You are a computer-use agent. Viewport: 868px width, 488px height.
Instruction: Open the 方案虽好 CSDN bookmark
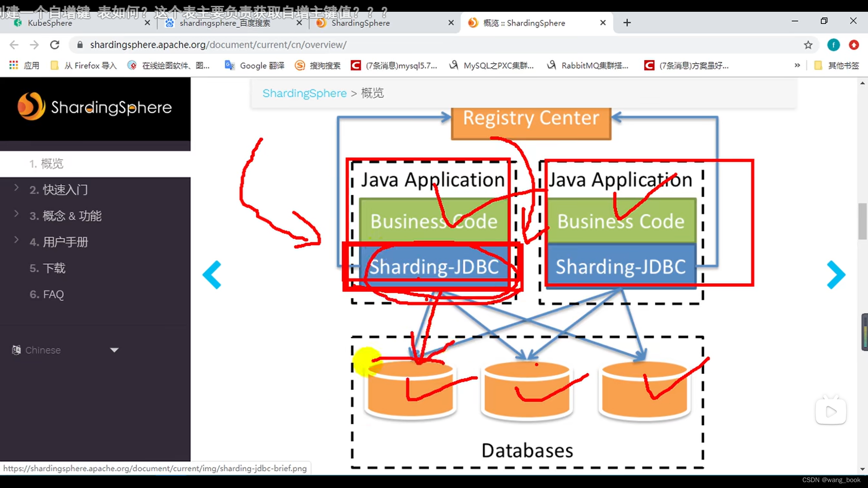687,66
